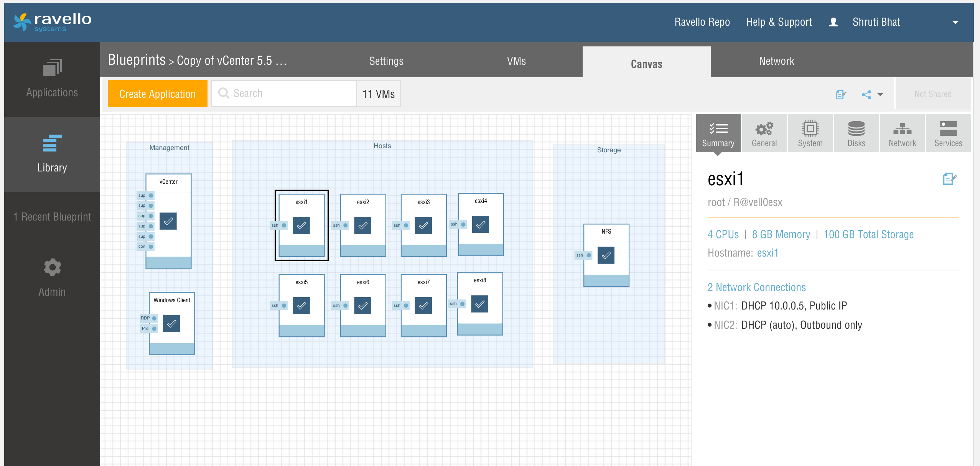Click the Create Application button

[x=157, y=94]
